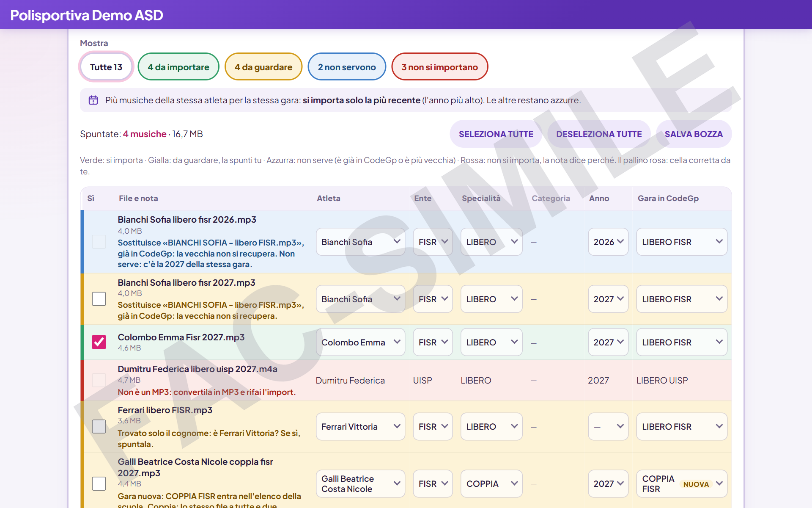The width and height of the screenshot is (812, 508).
Task: Filter by 4 da guardare
Action: coord(263,67)
